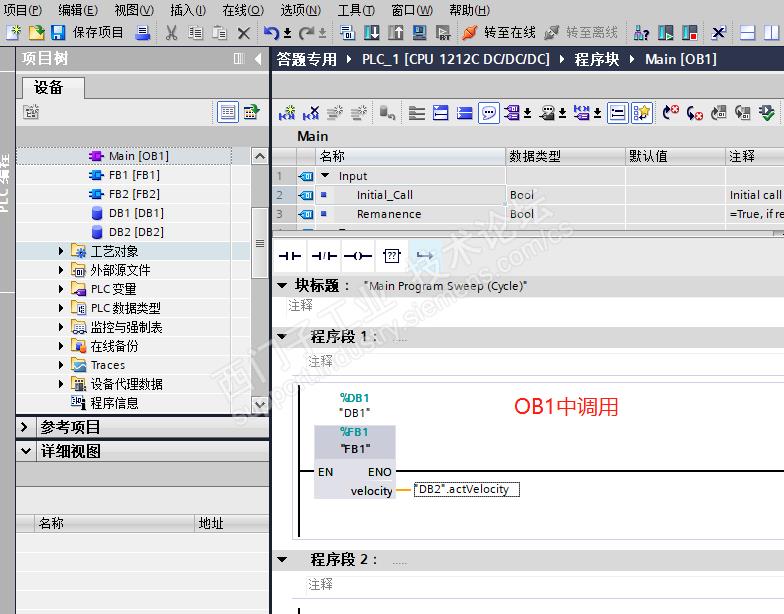This screenshot has width=784, height=614.
Task: Collapse the 程序段 1 network
Action: [x=282, y=336]
